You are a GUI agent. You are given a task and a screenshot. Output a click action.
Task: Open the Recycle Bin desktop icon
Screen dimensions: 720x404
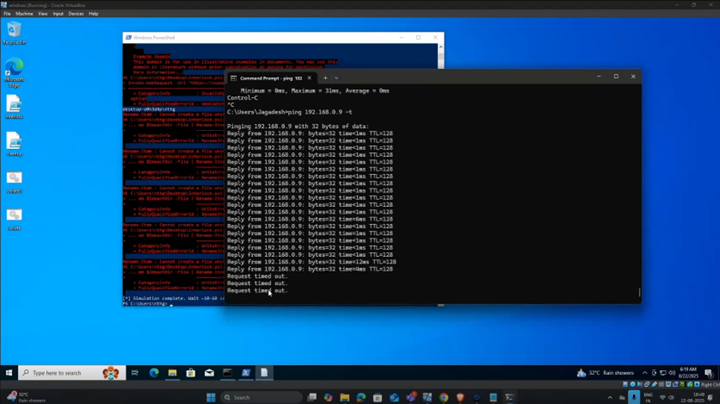14,33
